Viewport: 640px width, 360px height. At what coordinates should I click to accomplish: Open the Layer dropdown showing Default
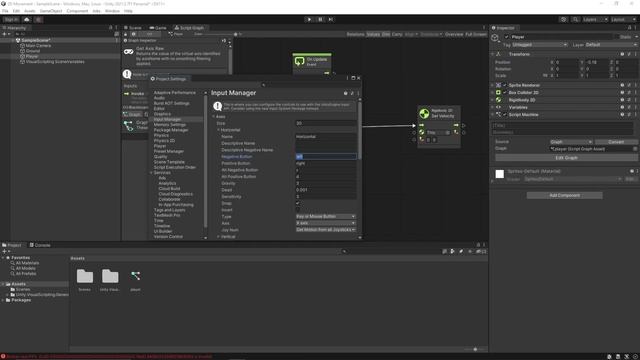pyautogui.click(x=611, y=45)
